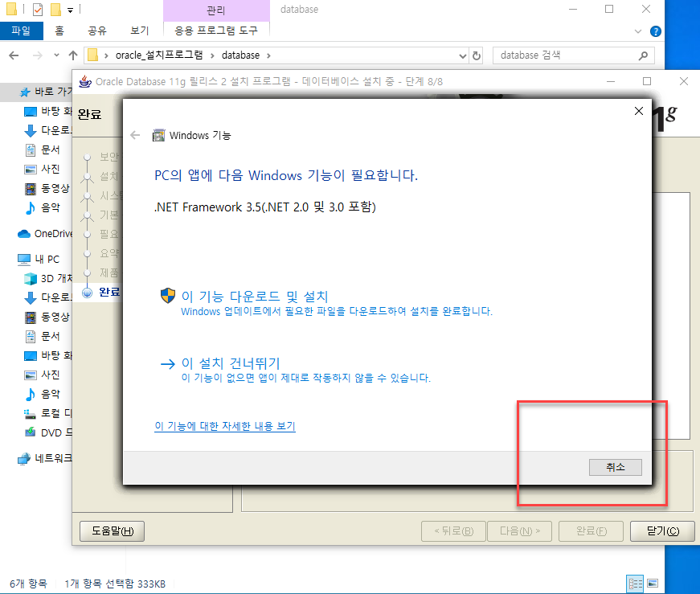Viewport: 700px width, 594px height.
Task: Expand the chevron after database in the address bar
Action: point(268,55)
